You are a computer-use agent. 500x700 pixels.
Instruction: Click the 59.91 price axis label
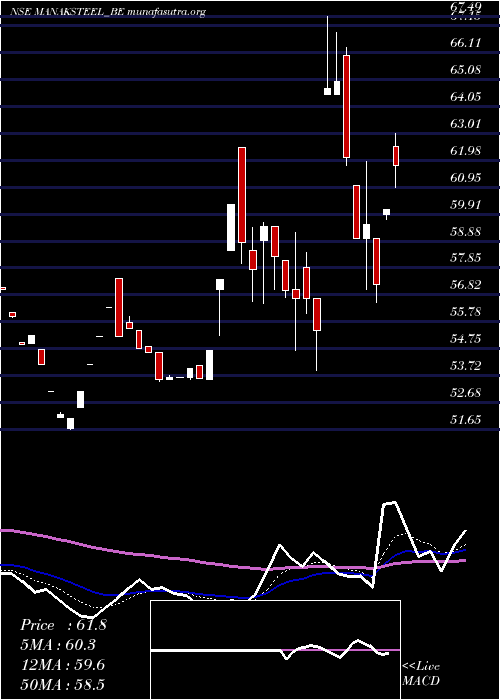click(466, 204)
